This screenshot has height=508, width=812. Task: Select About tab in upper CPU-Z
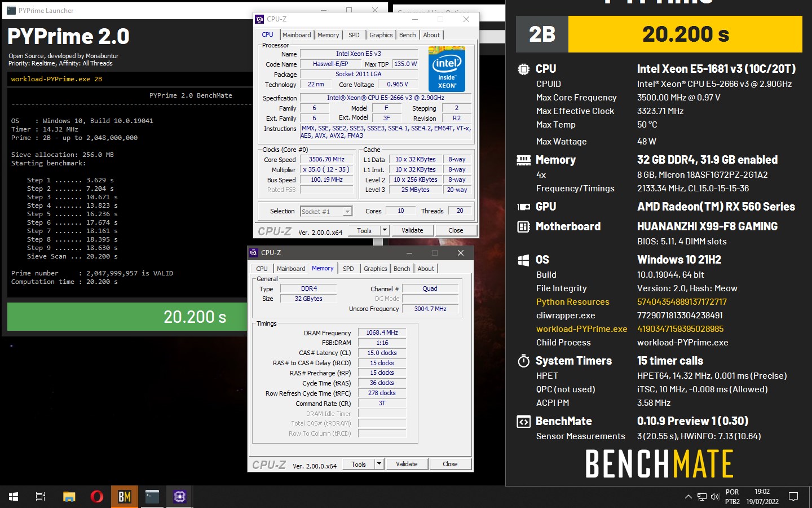click(x=432, y=35)
